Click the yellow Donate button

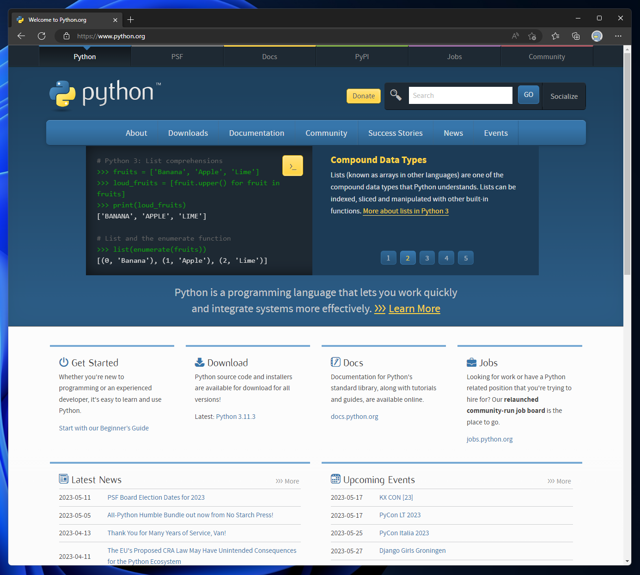(x=363, y=96)
